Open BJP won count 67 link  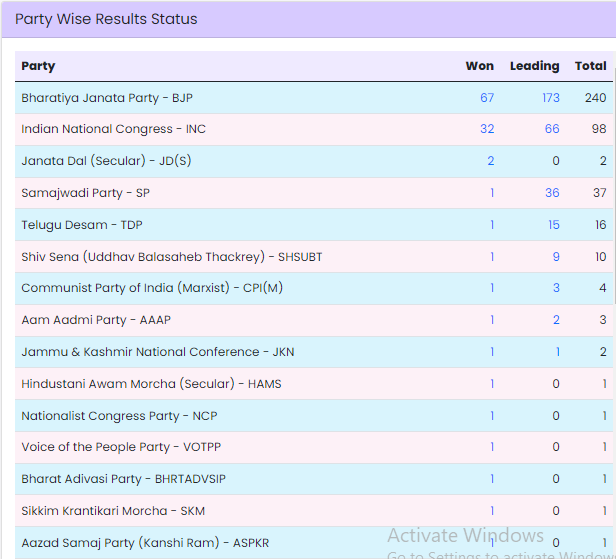click(487, 98)
